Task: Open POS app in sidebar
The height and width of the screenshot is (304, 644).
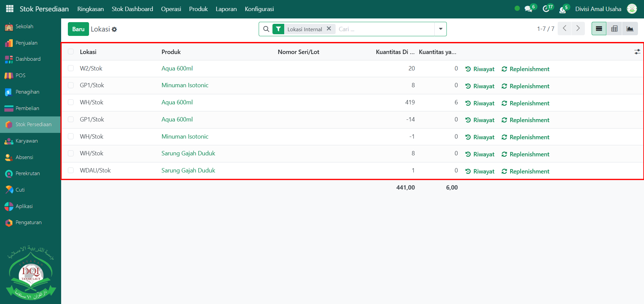Action: (20, 75)
